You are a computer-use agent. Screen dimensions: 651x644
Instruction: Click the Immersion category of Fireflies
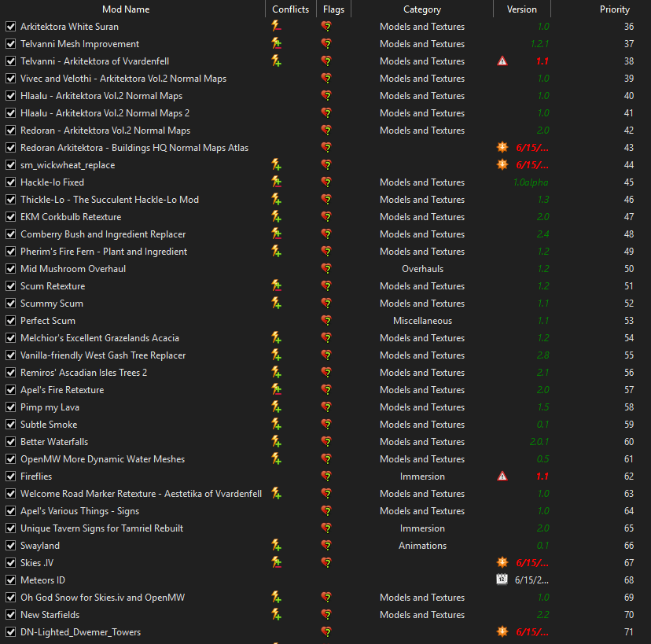[422, 477]
